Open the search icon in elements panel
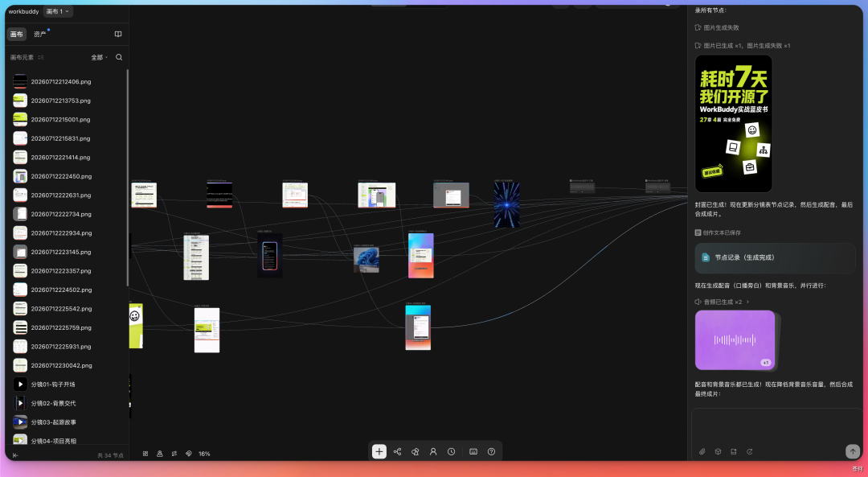 tap(119, 57)
